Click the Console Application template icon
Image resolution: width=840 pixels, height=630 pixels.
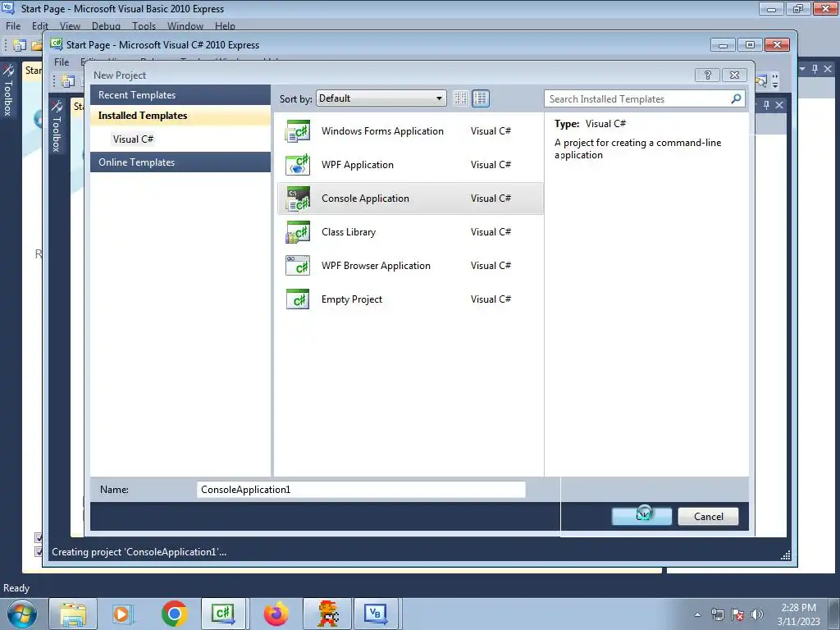(x=298, y=199)
